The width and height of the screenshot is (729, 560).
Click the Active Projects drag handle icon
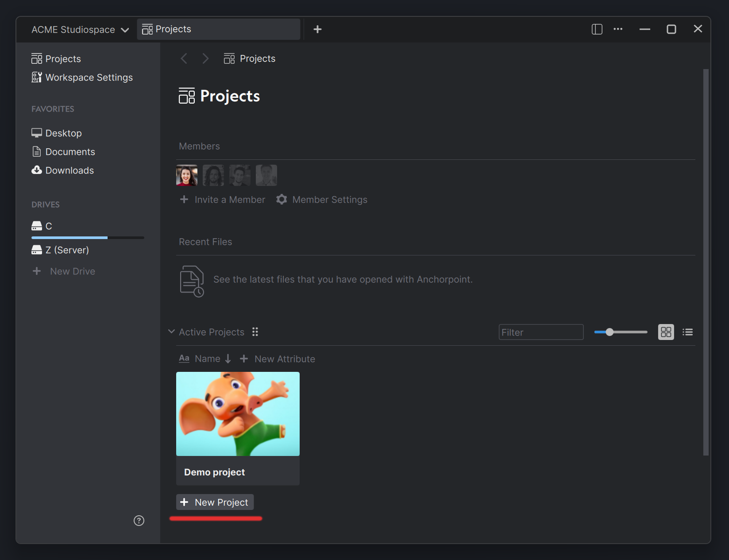coord(255,332)
